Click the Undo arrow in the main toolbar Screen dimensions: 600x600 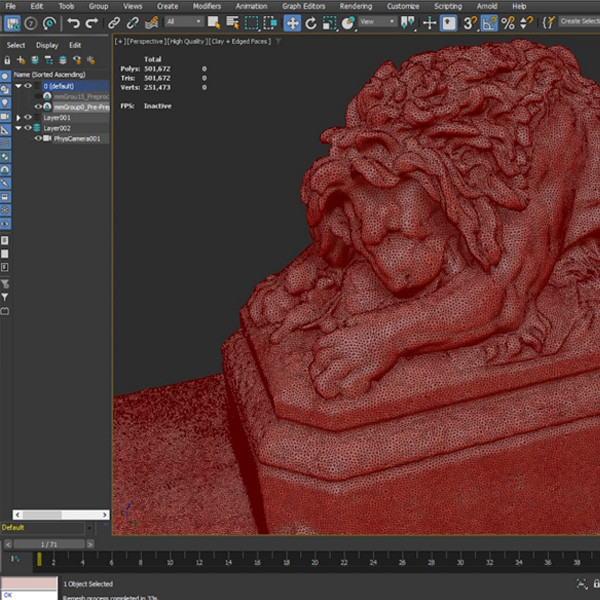(x=73, y=23)
